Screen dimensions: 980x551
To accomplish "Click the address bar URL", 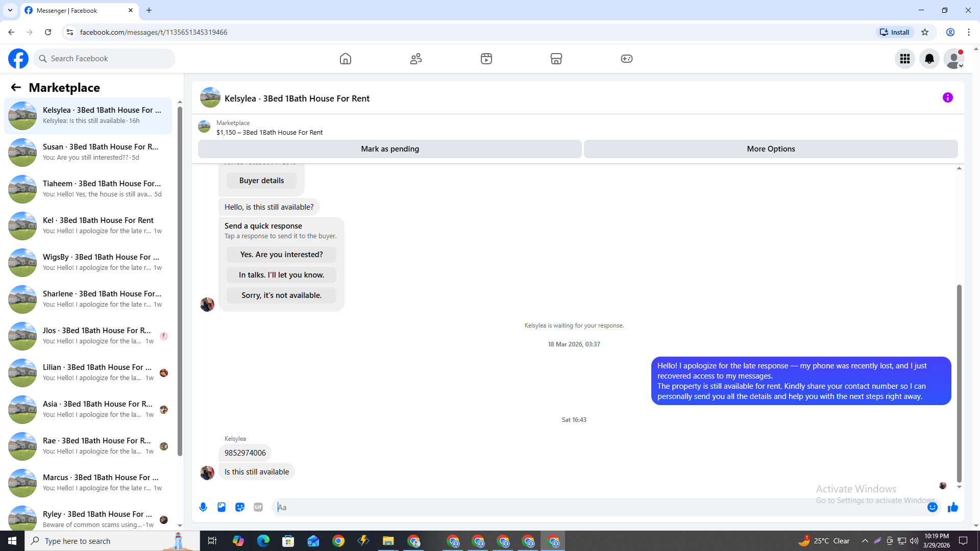I will (154, 32).
